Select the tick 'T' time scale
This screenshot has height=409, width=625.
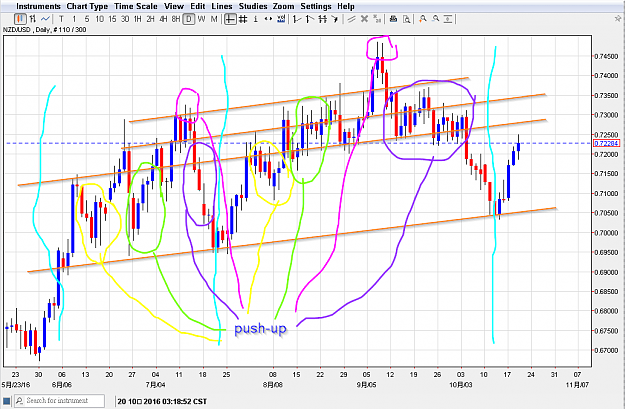click(x=61, y=19)
